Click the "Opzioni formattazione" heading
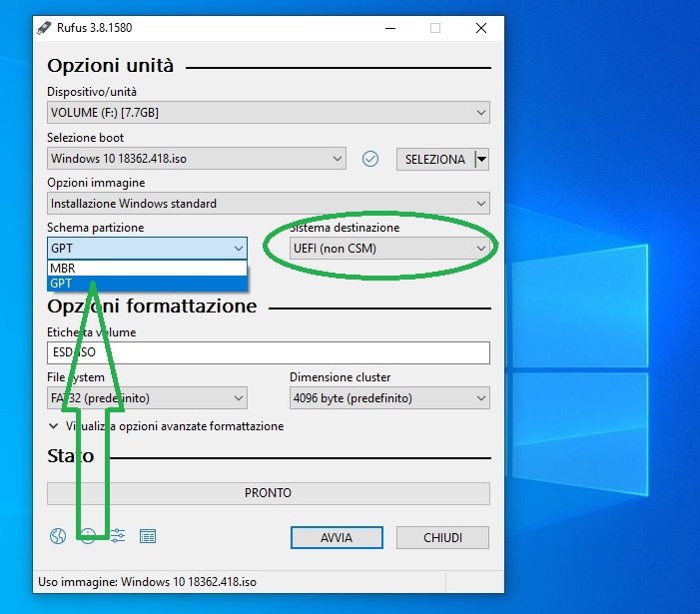 pyautogui.click(x=152, y=307)
